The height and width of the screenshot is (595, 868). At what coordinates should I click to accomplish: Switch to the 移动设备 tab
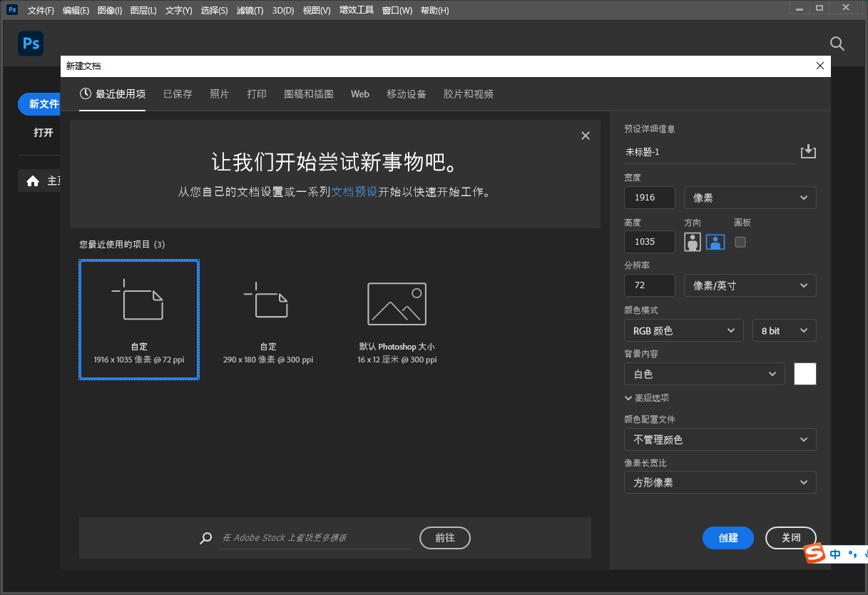[406, 93]
